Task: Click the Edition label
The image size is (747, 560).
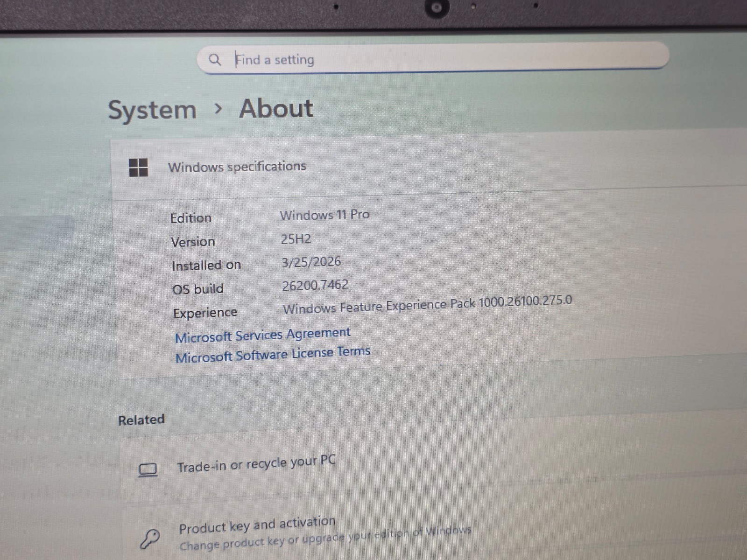Action: coord(191,218)
